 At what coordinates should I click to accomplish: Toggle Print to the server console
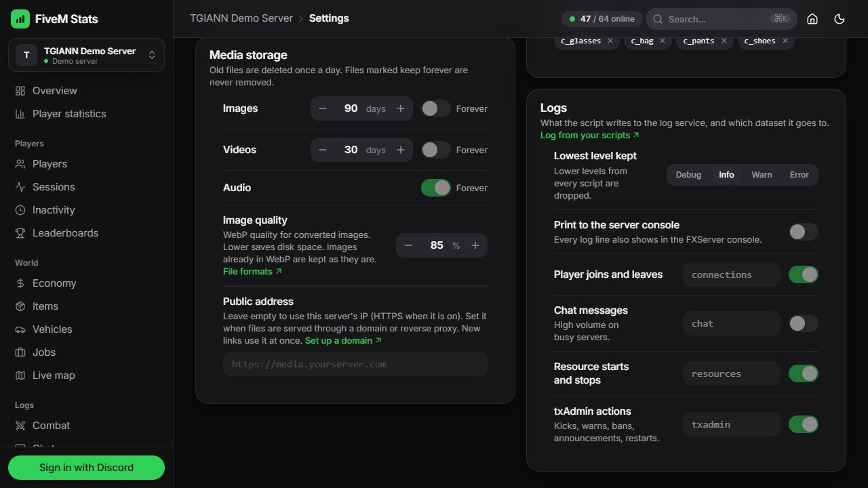click(x=804, y=232)
